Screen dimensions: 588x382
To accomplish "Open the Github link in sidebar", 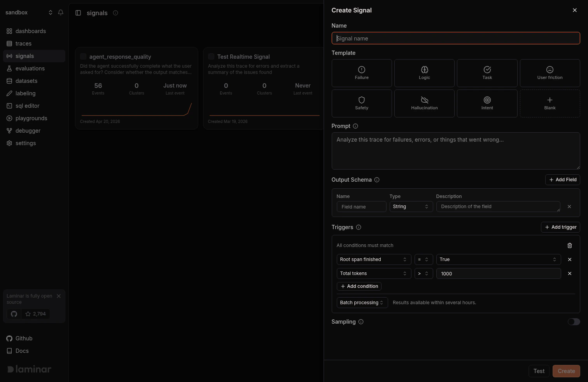I will (34, 338).
